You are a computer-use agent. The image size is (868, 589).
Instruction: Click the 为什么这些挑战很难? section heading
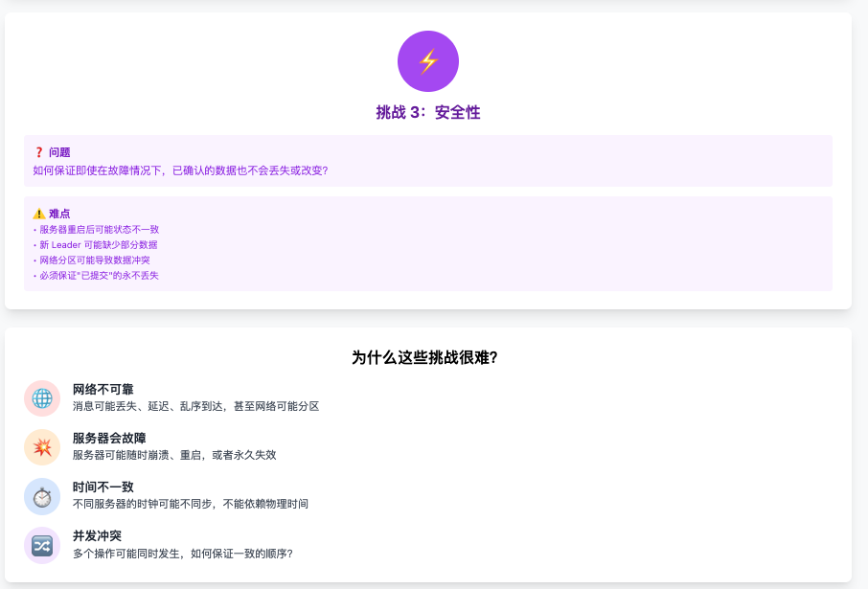(x=424, y=357)
